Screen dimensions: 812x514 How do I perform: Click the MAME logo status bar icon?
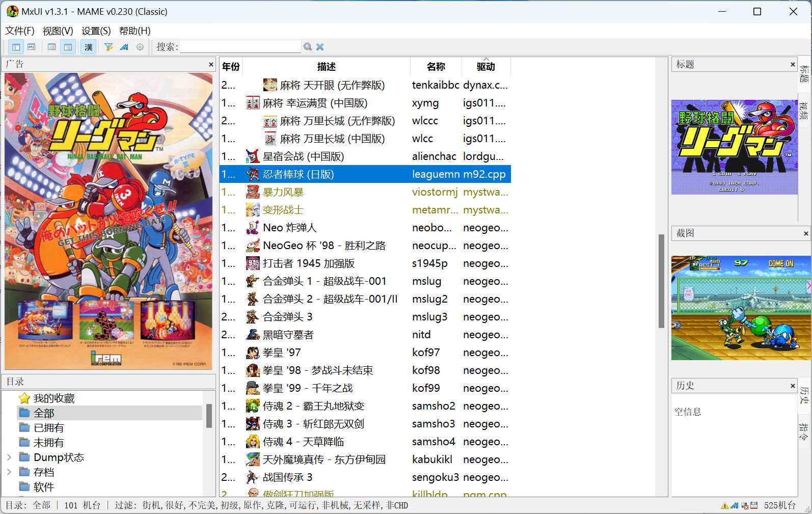pos(734,505)
